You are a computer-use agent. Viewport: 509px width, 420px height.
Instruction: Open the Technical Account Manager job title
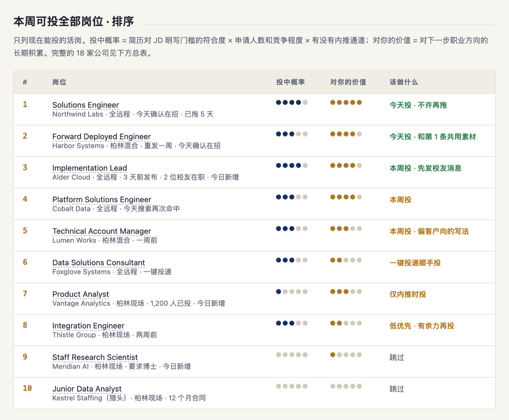(x=102, y=231)
